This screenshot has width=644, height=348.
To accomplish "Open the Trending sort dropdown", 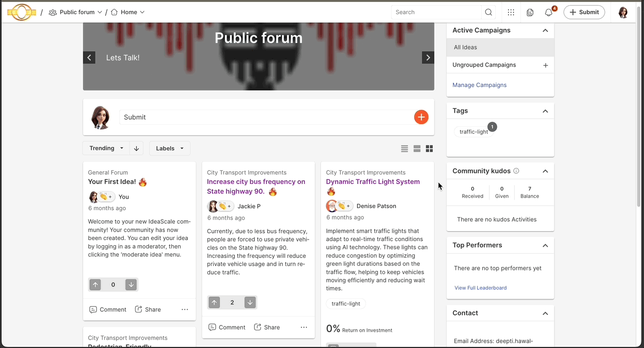I will tap(106, 148).
